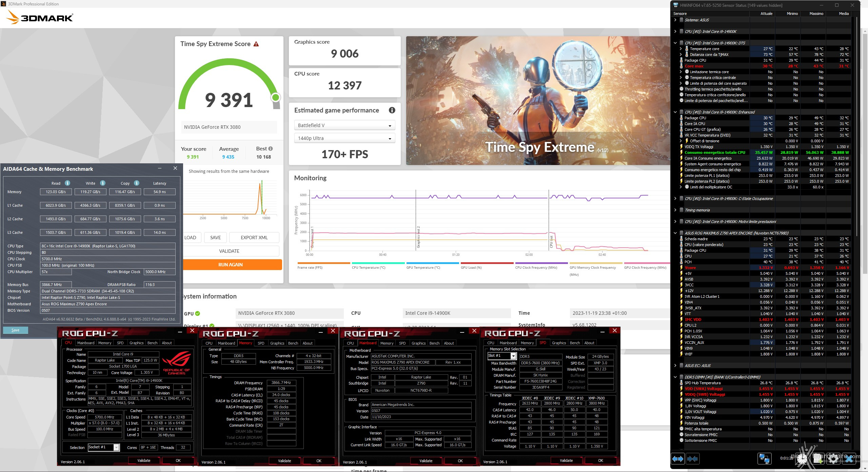The height and width of the screenshot is (472, 868).
Task: Click the AIDA64 Write column info icon
Action: (103, 183)
